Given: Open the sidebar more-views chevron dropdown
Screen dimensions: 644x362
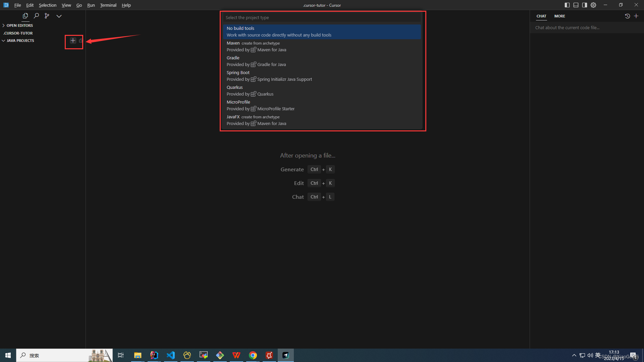Looking at the screenshot, I should coord(59,16).
